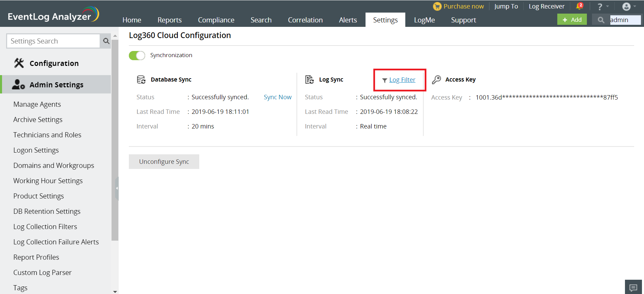Image resolution: width=644 pixels, height=294 pixels.
Task: Open the Log Filter link
Action: (x=402, y=80)
